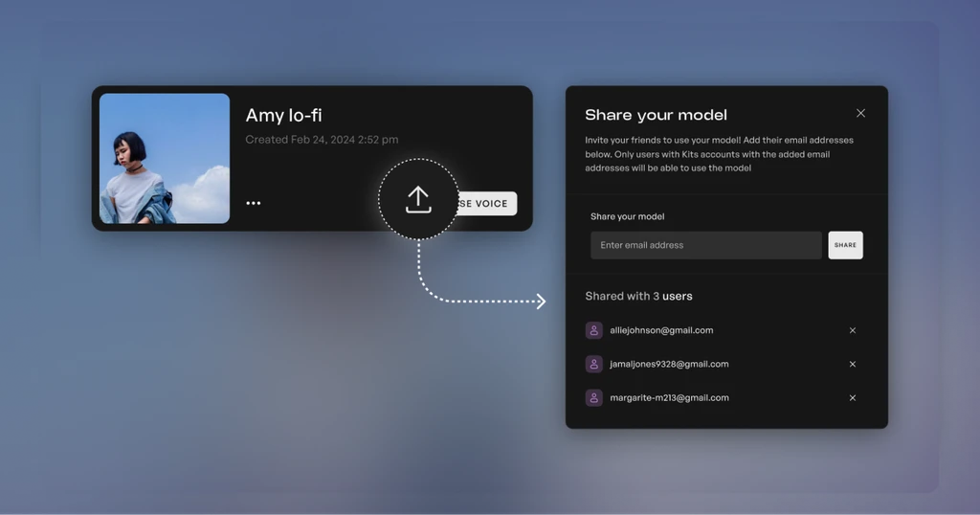Click the share upload icon on voice card
980x515 pixels.
point(418,200)
